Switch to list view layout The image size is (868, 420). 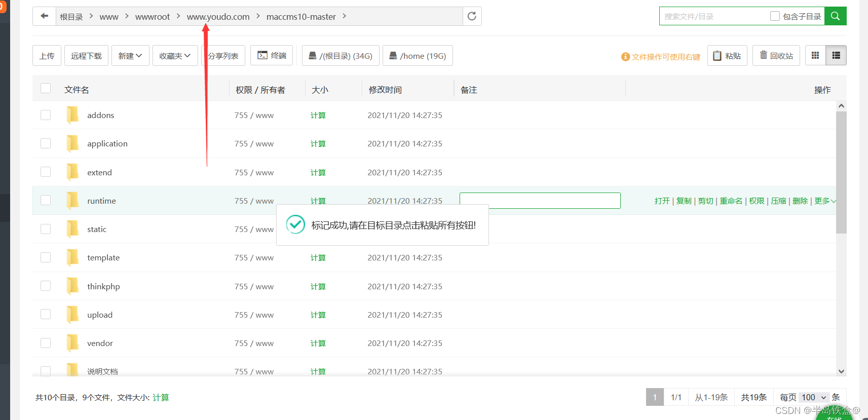(836, 56)
